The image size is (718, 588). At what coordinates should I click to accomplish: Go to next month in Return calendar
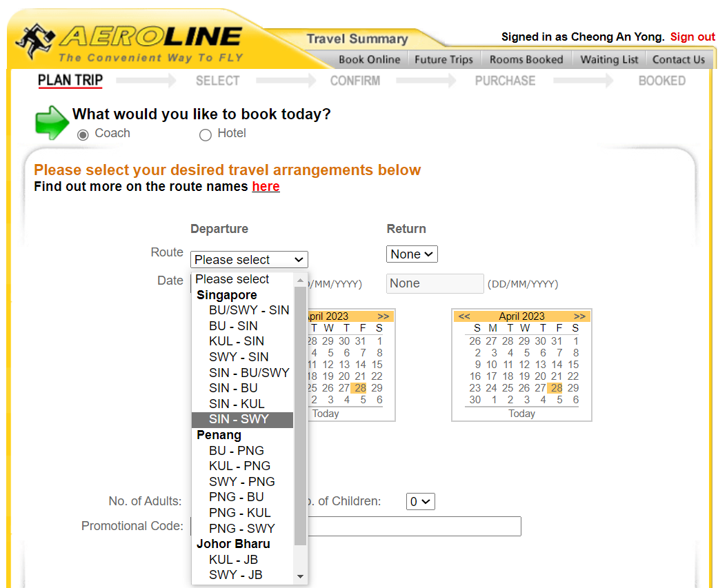coord(579,316)
